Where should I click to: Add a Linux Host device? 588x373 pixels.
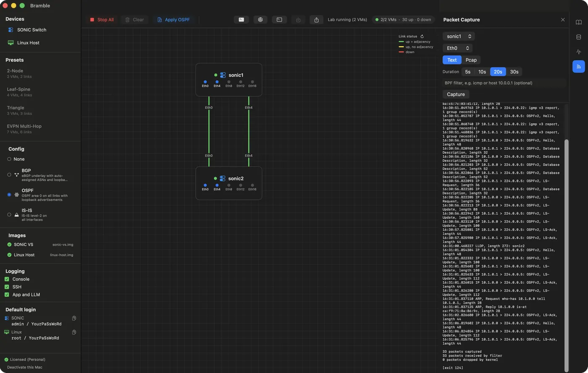point(24,43)
